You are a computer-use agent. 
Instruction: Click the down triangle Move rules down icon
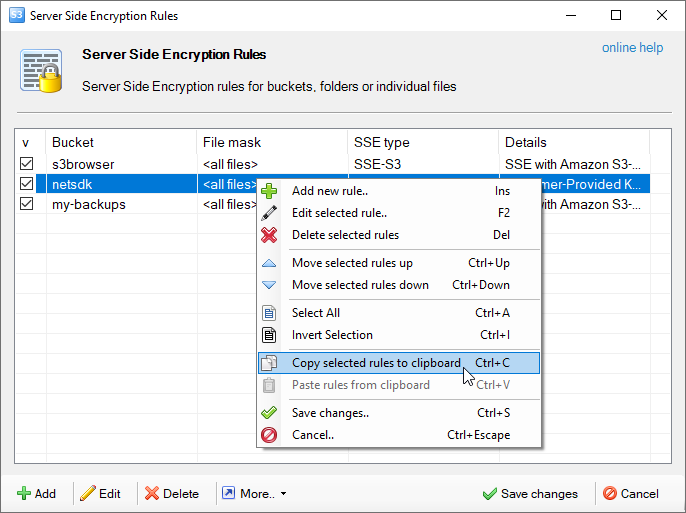click(x=269, y=285)
